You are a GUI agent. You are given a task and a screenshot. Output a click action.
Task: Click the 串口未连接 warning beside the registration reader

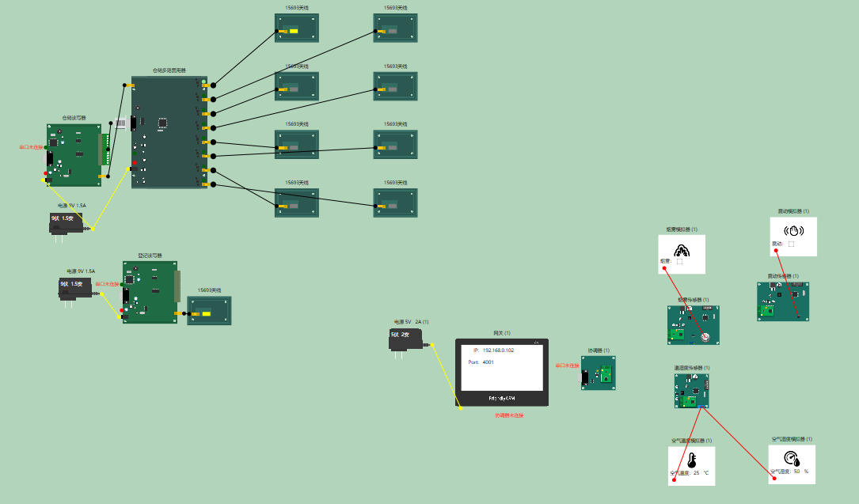coord(107,284)
